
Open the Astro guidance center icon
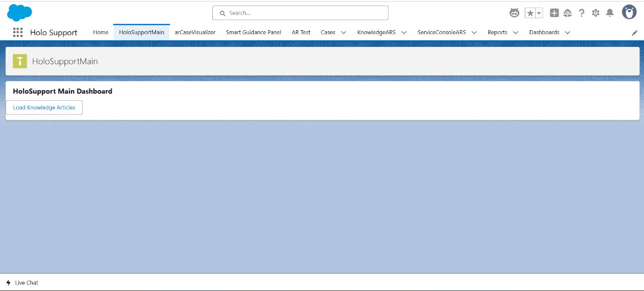tap(514, 13)
